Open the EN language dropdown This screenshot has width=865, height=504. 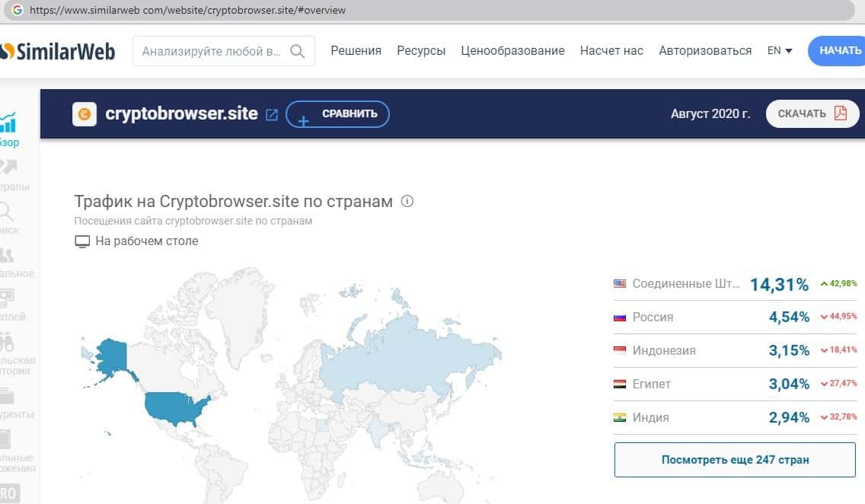780,51
